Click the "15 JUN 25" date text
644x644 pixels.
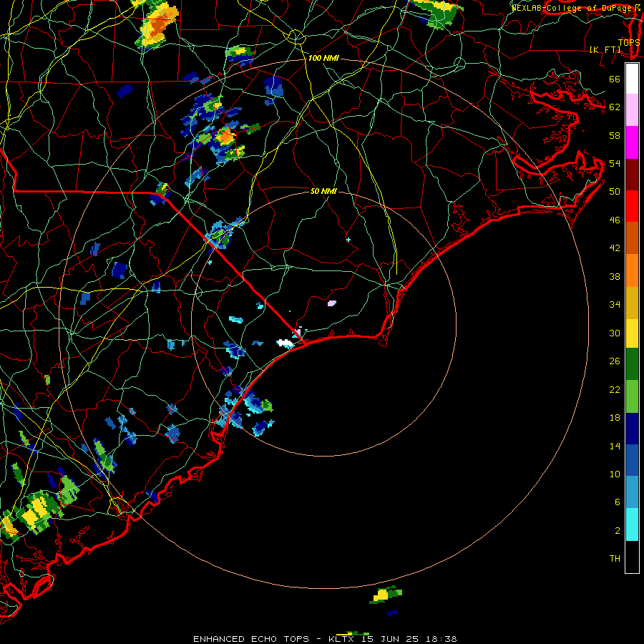391,639
